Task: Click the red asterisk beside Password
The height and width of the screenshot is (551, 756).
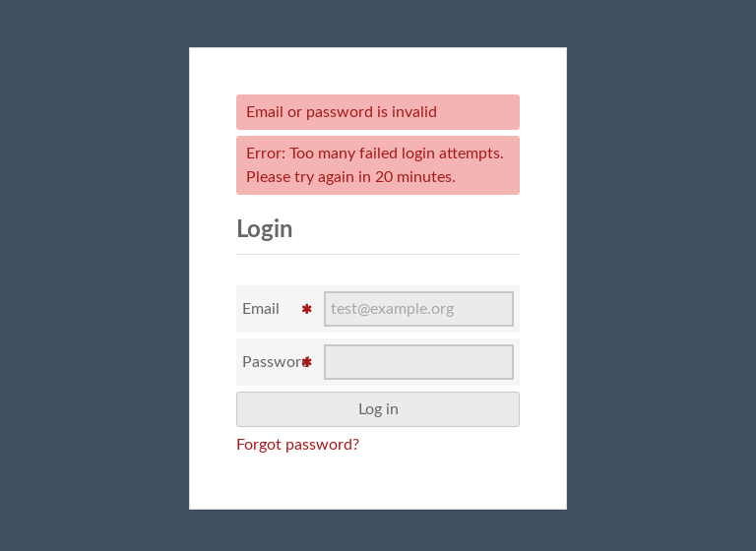Action: [307, 362]
